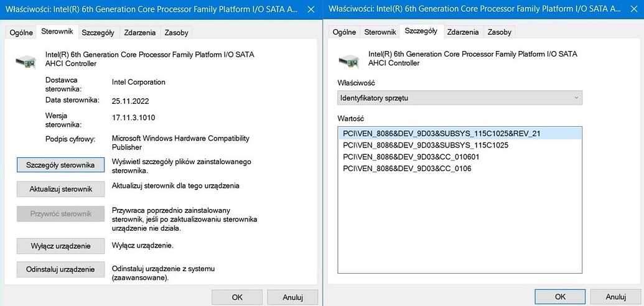Click the SATA controller icon in left dialog
This screenshot has width=644, height=306.
click(x=26, y=60)
